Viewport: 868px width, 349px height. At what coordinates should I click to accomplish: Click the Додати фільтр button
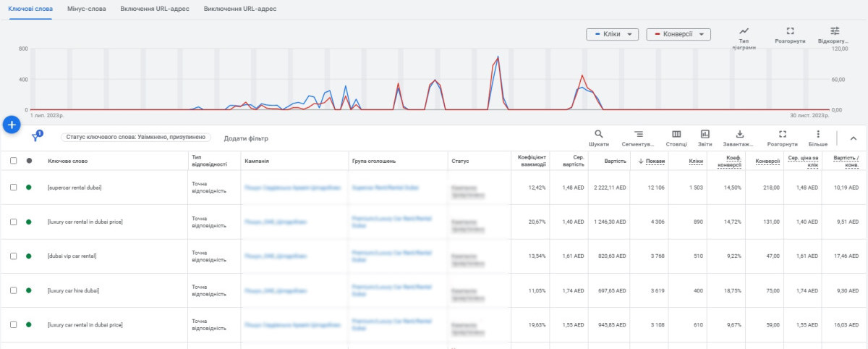click(x=245, y=138)
